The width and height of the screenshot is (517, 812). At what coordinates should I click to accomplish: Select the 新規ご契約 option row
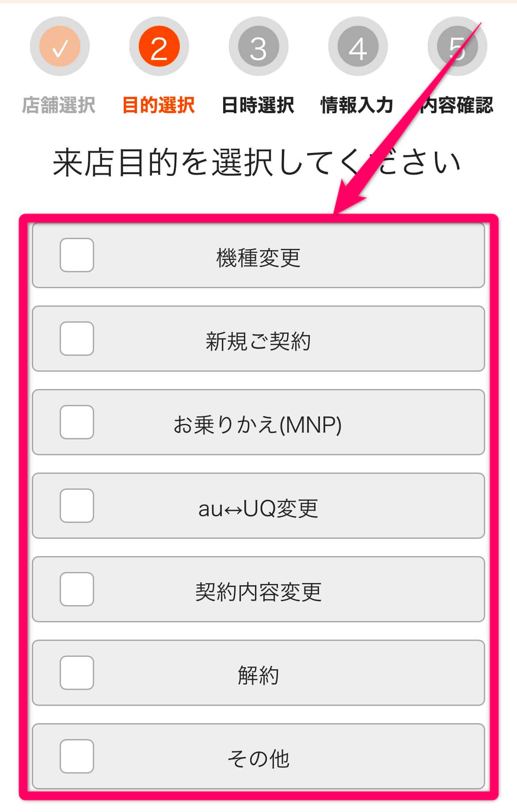(x=258, y=339)
